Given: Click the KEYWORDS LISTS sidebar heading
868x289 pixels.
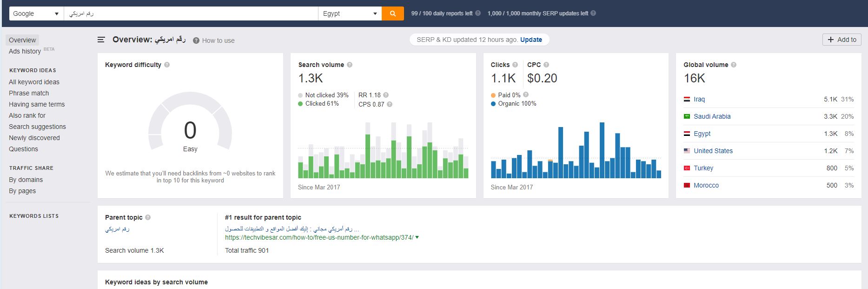Looking at the screenshot, I should point(34,216).
